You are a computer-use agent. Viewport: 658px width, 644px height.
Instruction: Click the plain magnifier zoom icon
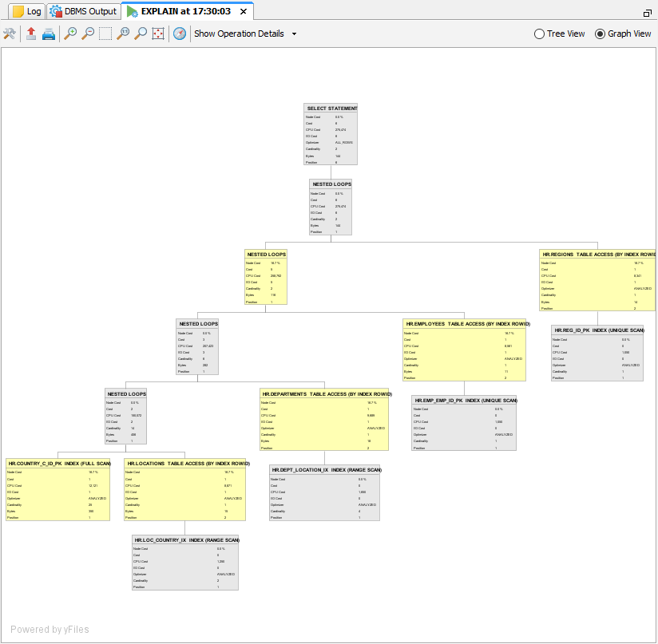tap(141, 34)
